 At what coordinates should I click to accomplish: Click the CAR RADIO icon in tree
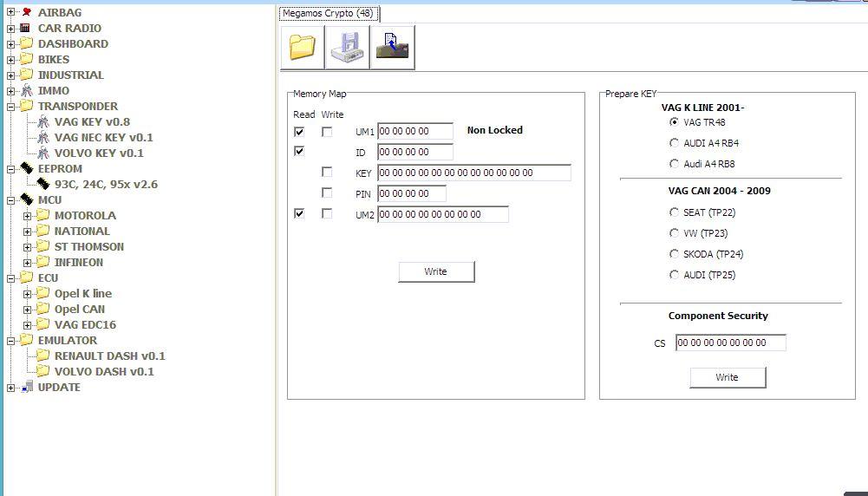point(26,28)
